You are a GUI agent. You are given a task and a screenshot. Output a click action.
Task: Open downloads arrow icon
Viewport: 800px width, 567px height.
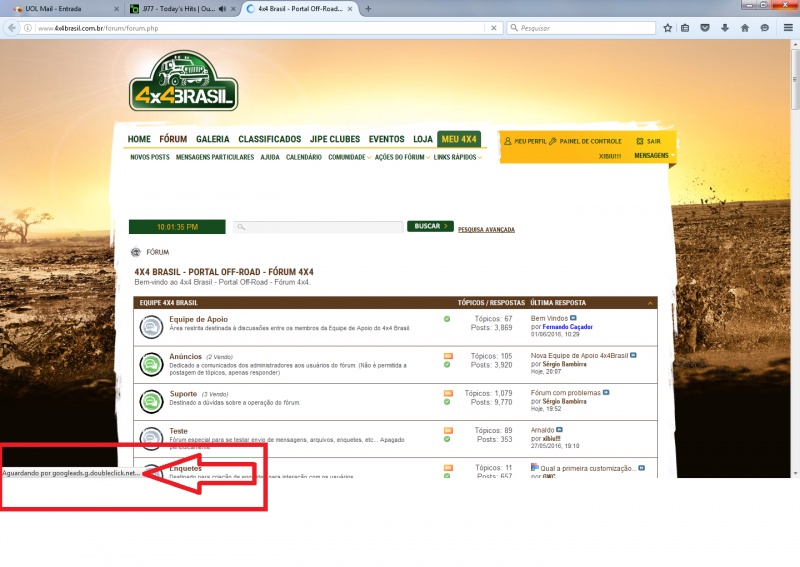point(725,28)
